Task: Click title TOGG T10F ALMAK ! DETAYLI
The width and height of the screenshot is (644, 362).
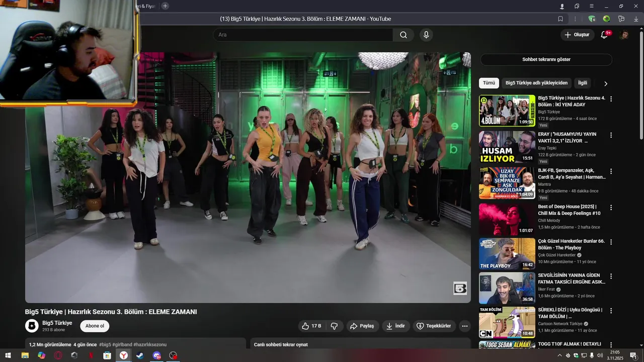Action: point(570,344)
